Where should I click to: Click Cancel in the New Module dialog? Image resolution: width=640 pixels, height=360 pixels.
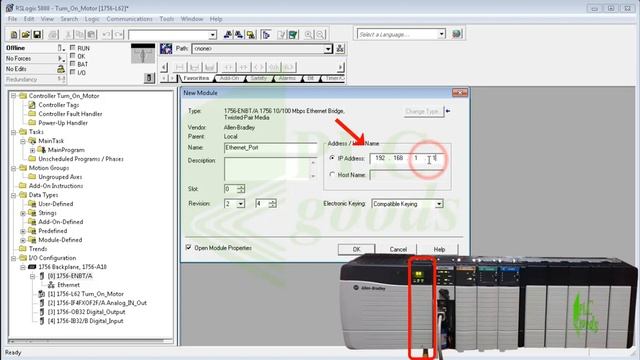tap(398, 249)
